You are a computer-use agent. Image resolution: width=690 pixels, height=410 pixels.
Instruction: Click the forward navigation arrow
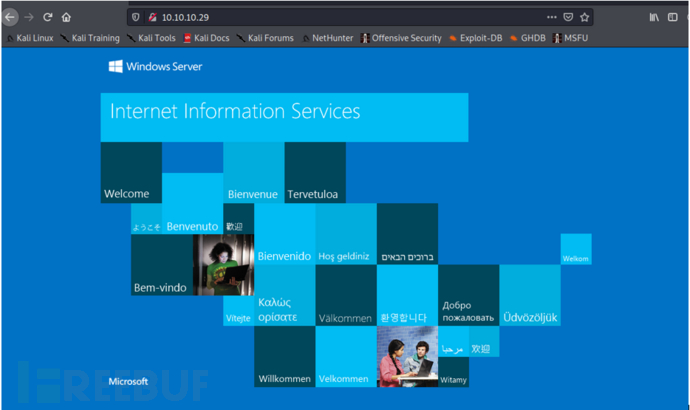pyautogui.click(x=29, y=17)
